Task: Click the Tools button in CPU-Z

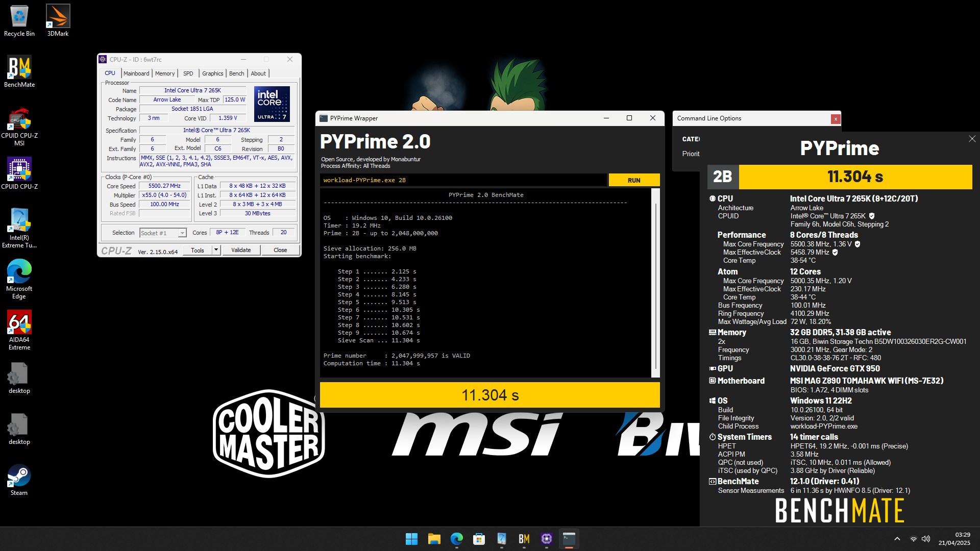Action: point(198,250)
